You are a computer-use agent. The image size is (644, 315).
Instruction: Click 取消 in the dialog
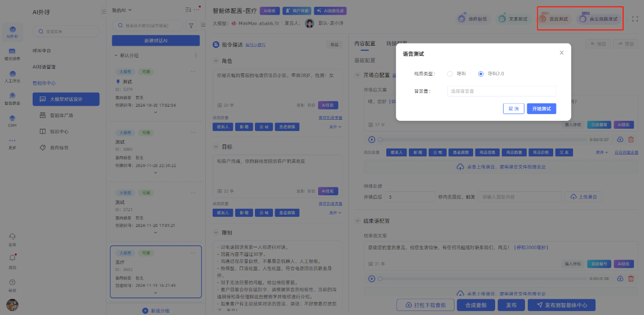pos(513,108)
